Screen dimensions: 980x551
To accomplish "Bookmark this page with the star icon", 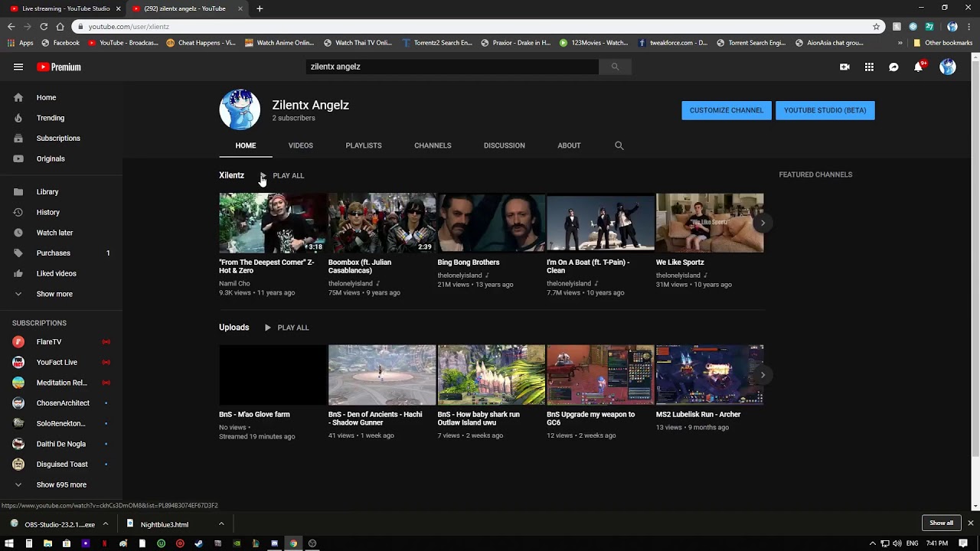I will pos(877,27).
